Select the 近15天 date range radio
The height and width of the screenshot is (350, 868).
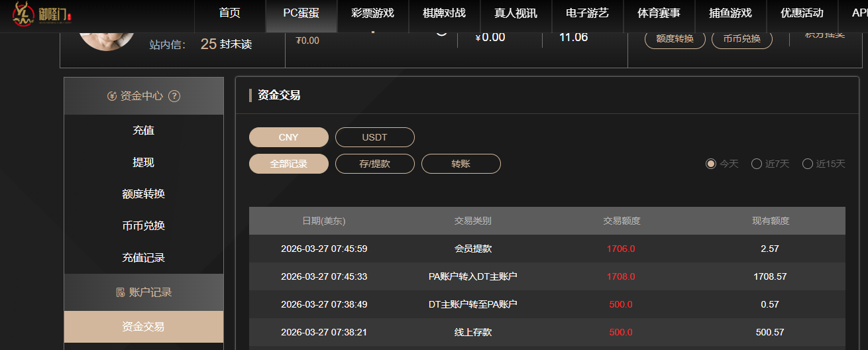[x=808, y=164]
